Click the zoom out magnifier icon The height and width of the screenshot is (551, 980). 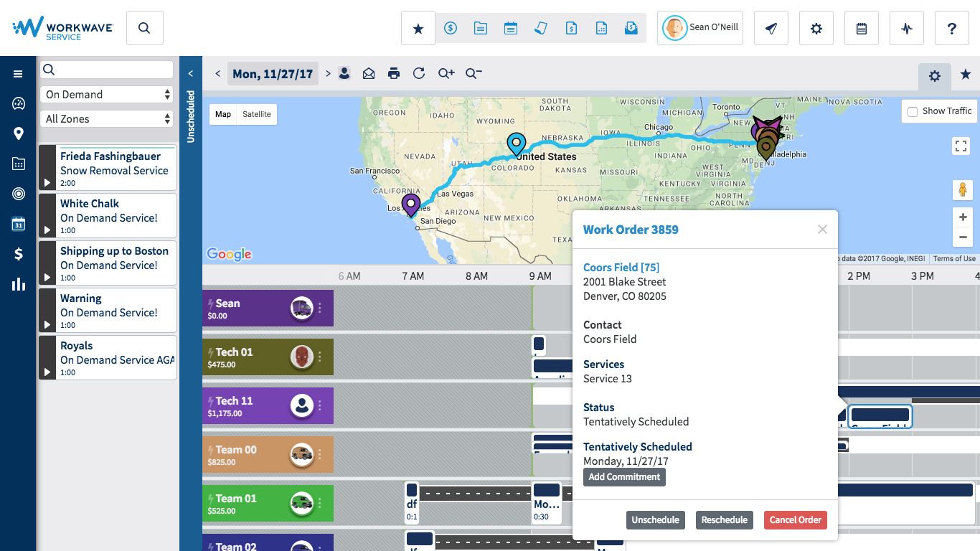pyautogui.click(x=473, y=73)
